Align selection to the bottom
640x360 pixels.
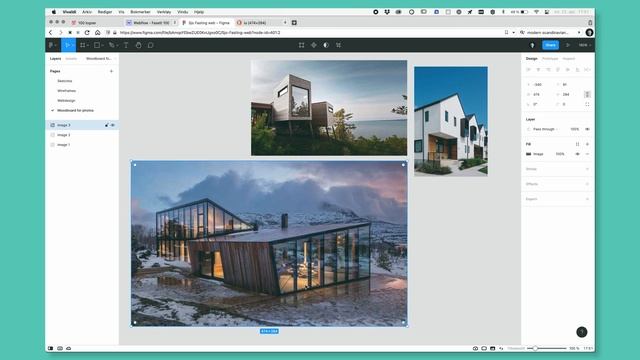pos(578,70)
